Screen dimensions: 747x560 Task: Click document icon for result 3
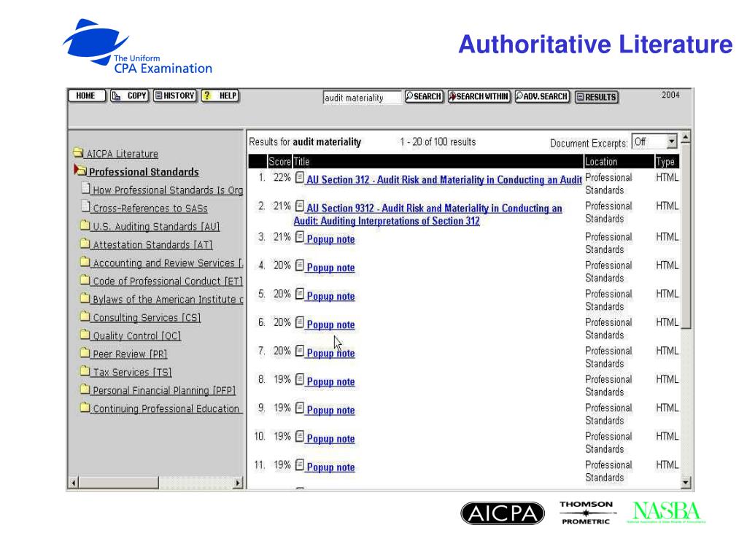[299, 237]
